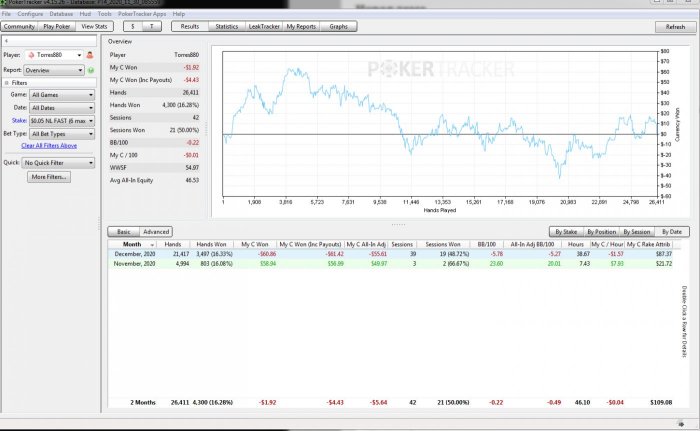Group results By Date
This screenshot has height=431, width=700.
[x=672, y=232]
